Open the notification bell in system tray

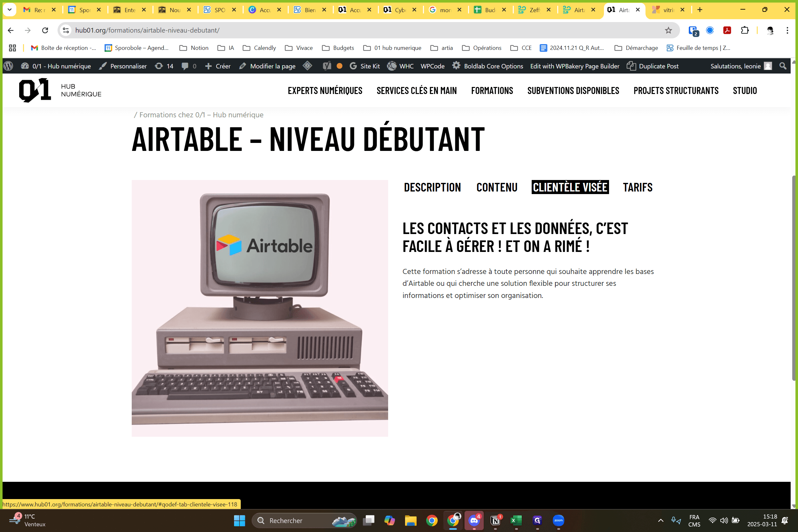(x=785, y=520)
